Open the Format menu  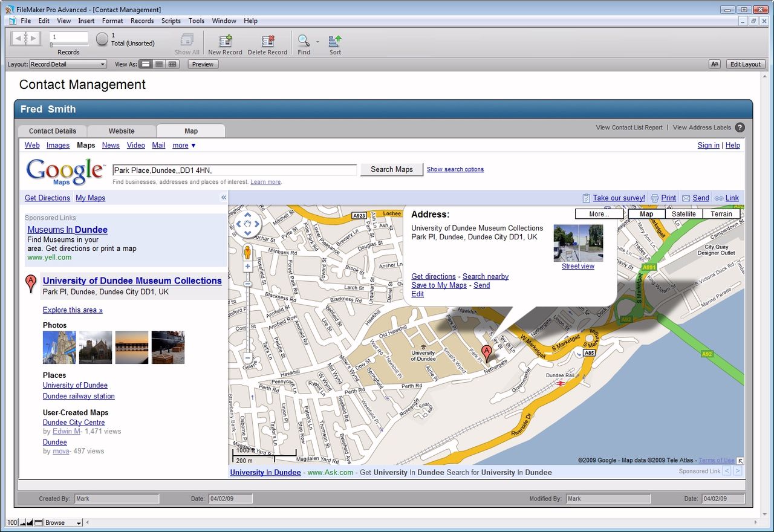click(x=112, y=21)
